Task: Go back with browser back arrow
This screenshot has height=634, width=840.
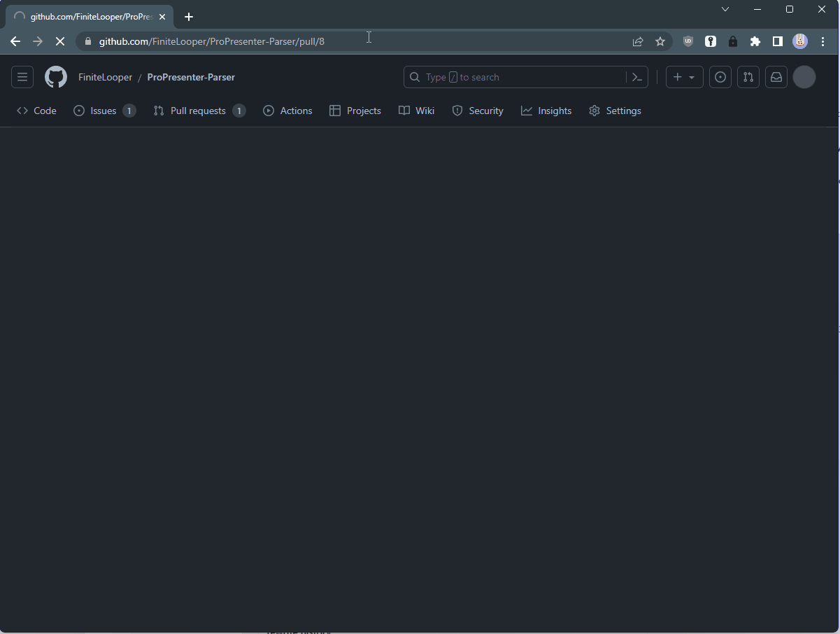Action: tap(15, 41)
